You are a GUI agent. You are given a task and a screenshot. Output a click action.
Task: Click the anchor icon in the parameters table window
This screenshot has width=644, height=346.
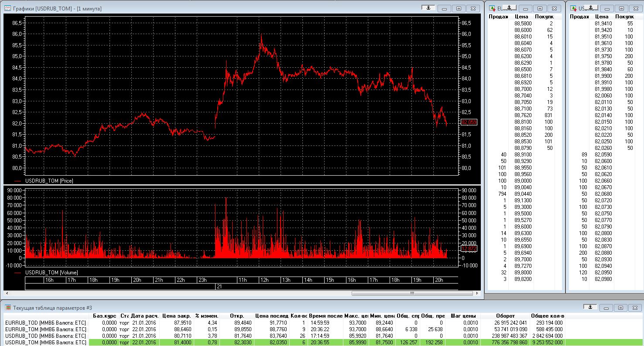pyautogui.click(x=590, y=307)
